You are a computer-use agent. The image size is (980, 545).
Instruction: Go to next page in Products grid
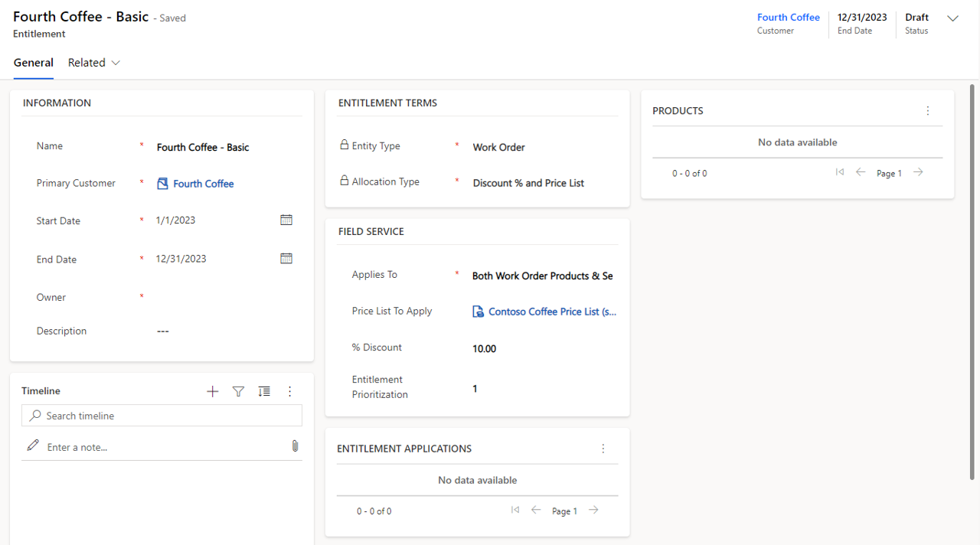coord(918,172)
